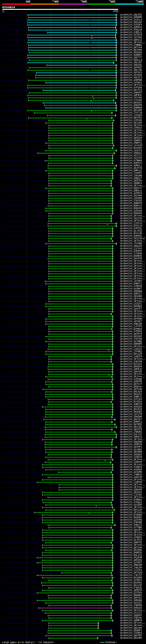Click UniRef100_C6T4P0 label
Viewport: 146px width, 644px height.
131,281
